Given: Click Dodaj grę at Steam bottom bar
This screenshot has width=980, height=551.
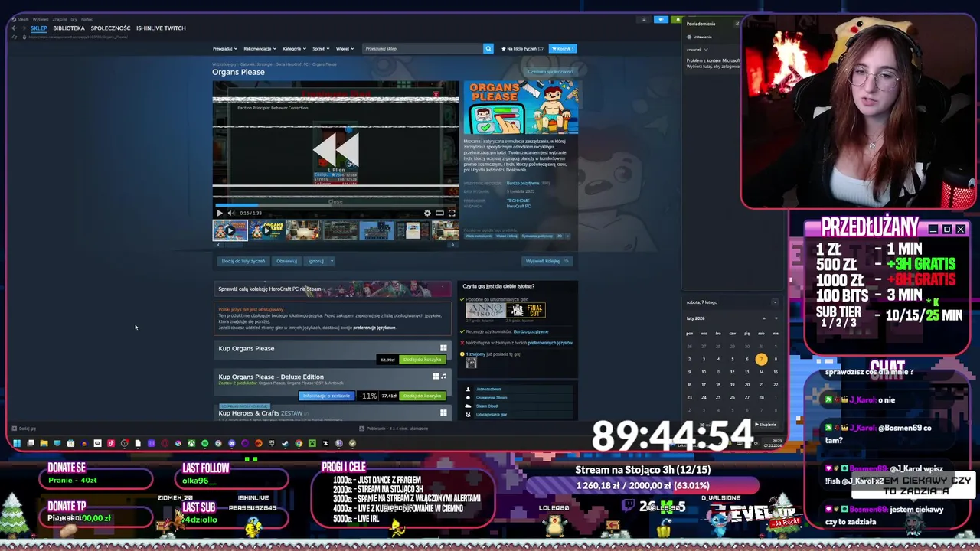Looking at the screenshot, I should [24, 429].
